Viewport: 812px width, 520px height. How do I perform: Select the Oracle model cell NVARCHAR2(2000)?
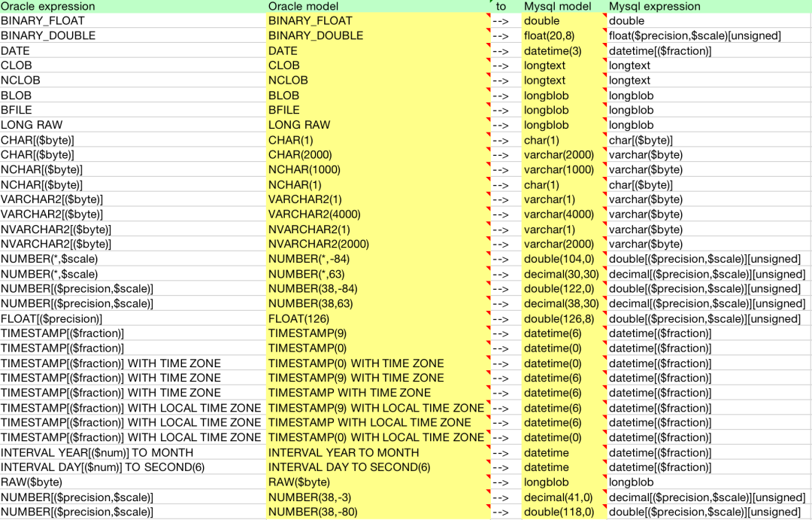click(x=378, y=244)
